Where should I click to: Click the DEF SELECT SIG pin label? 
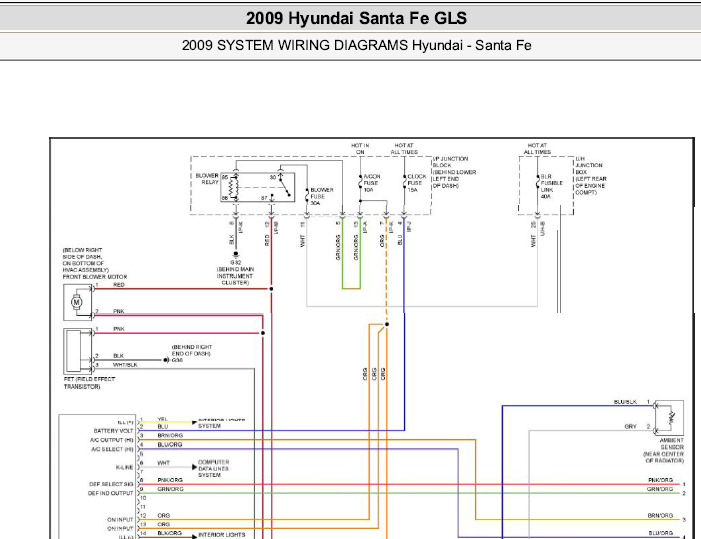tap(111, 484)
